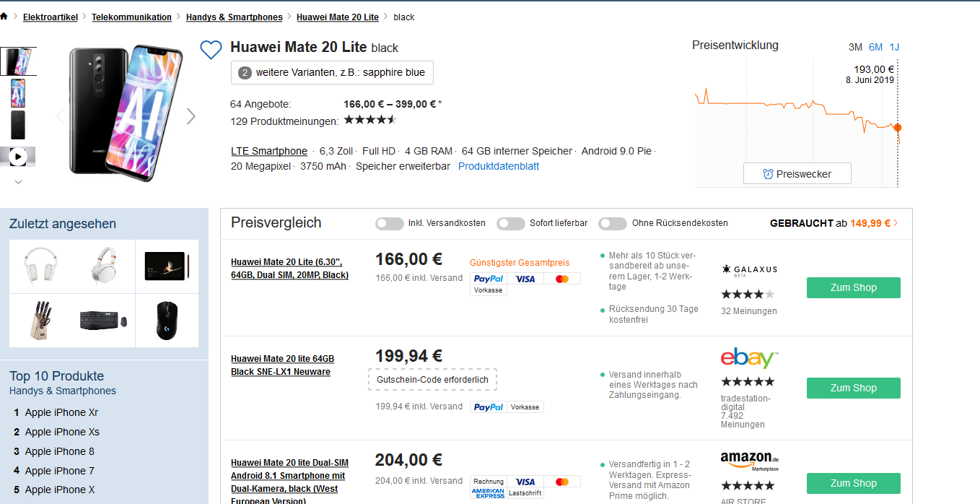
Task: Expand the weitere Varianten selector
Action: tap(332, 72)
